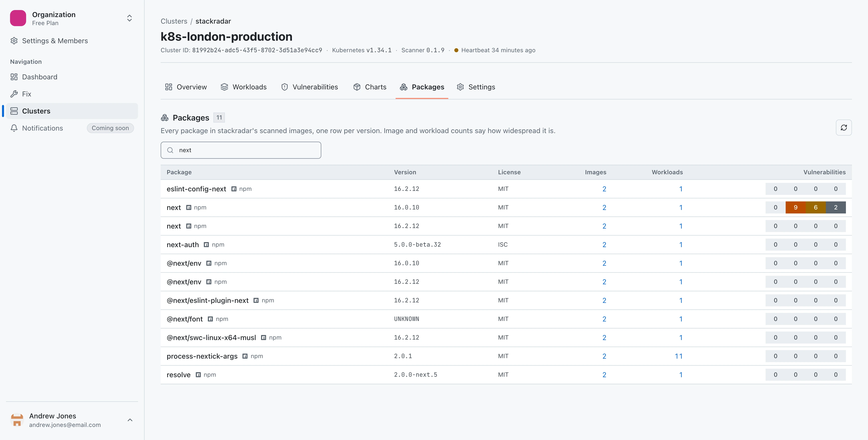
Task: Select the @next/swc-linux-x64-musl package name
Action: tap(211, 337)
